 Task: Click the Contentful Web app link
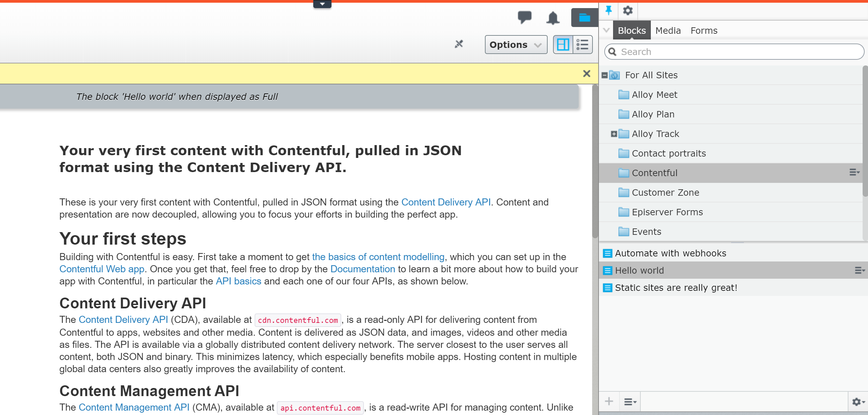102,269
